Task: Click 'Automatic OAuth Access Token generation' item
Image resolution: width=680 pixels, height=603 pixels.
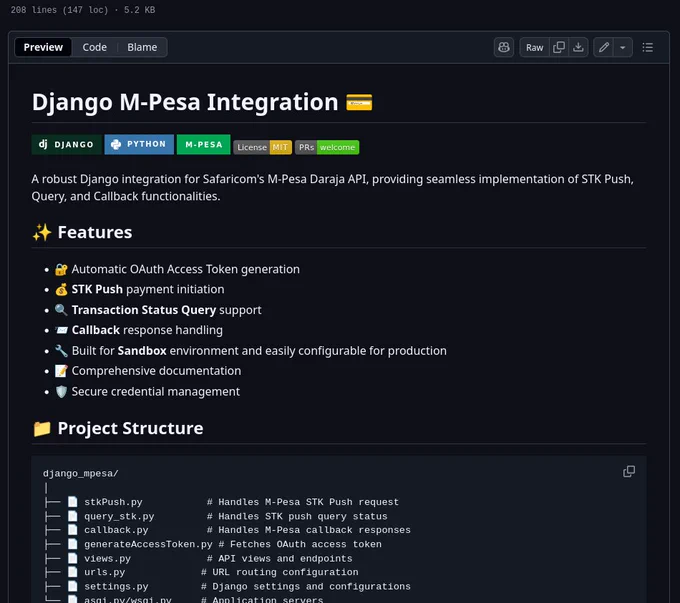Action: pos(186,269)
